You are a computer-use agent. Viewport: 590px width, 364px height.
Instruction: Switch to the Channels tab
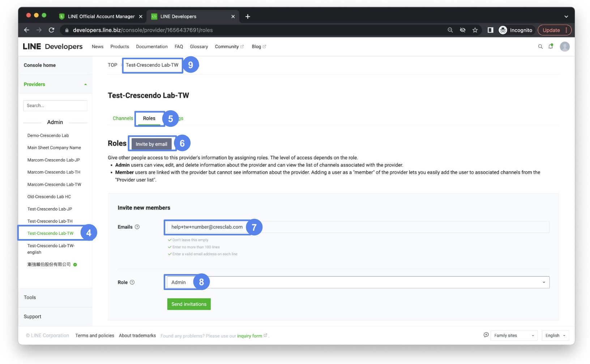pos(123,118)
